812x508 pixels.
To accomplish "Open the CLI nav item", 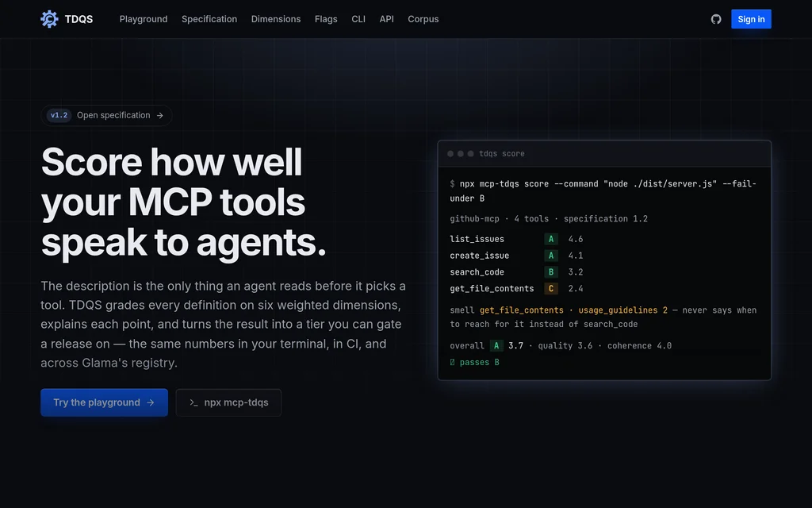I will point(358,19).
